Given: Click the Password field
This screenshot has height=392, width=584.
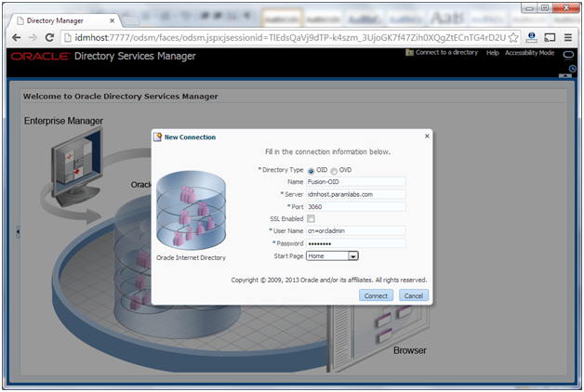Looking at the screenshot, I should point(355,243).
